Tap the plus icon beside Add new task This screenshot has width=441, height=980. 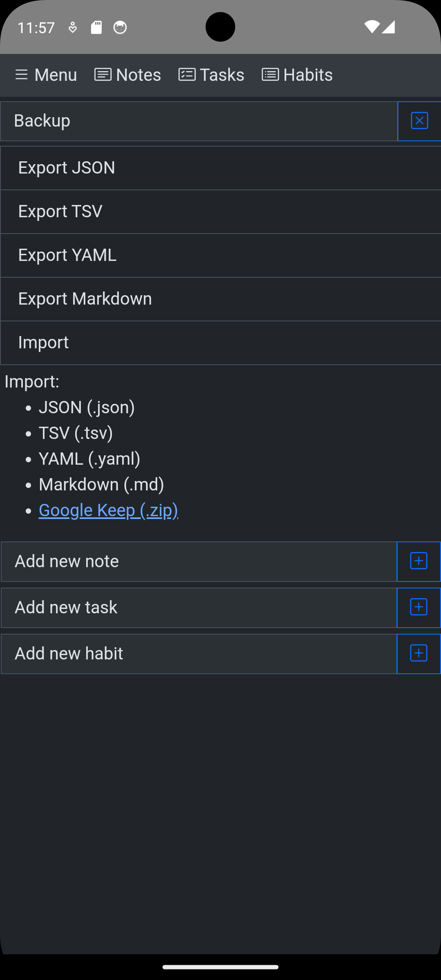[x=419, y=607]
